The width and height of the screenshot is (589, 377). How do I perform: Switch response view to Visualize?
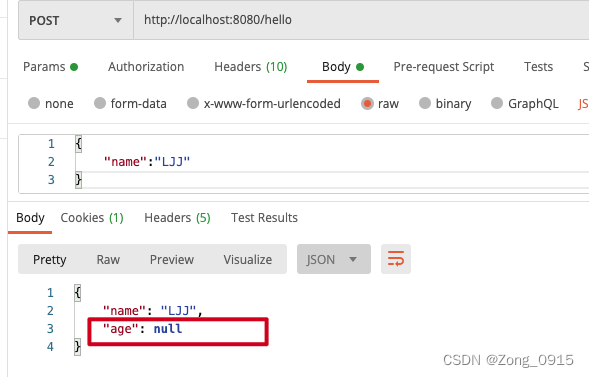(248, 259)
